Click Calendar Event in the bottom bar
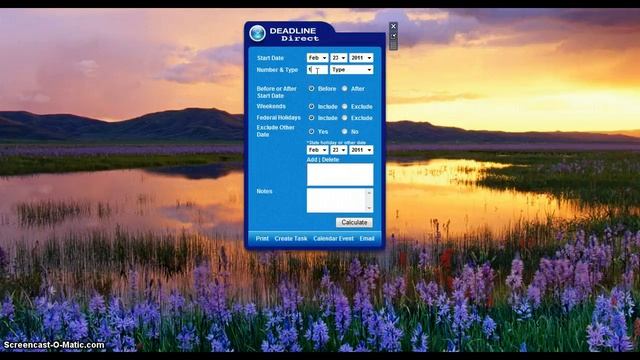This screenshot has height=360, width=640. pos(333,238)
